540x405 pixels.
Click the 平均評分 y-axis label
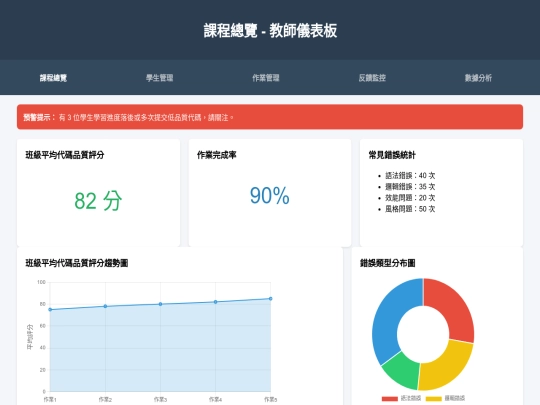point(30,337)
